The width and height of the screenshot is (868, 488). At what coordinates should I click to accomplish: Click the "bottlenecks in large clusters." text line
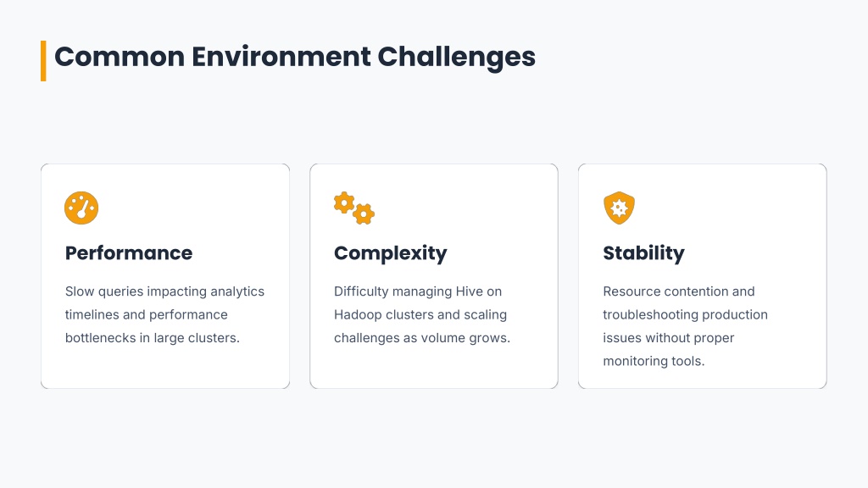(x=153, y=338)
